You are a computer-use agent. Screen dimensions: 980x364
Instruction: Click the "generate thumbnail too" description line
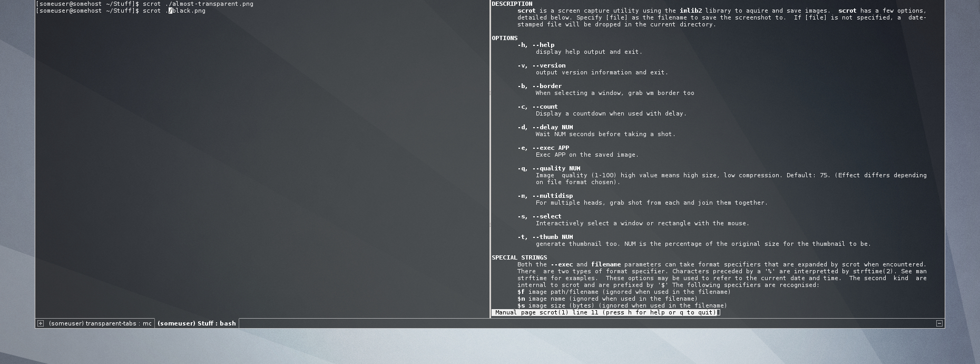point(703,244)
